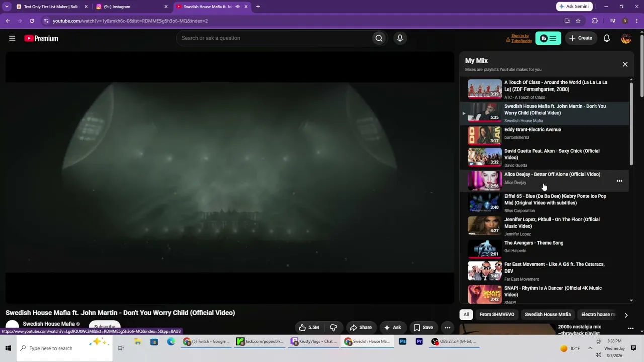
Task: Open YouTube notifications bell
Action: click(x=607, y=38)
